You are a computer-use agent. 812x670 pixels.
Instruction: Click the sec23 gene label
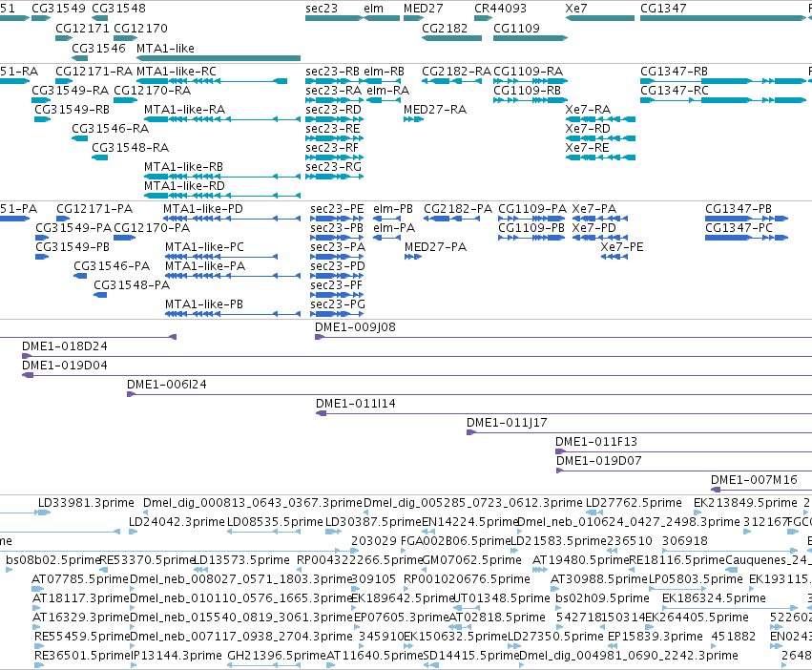pyautogui.click(x=321, y=9)
